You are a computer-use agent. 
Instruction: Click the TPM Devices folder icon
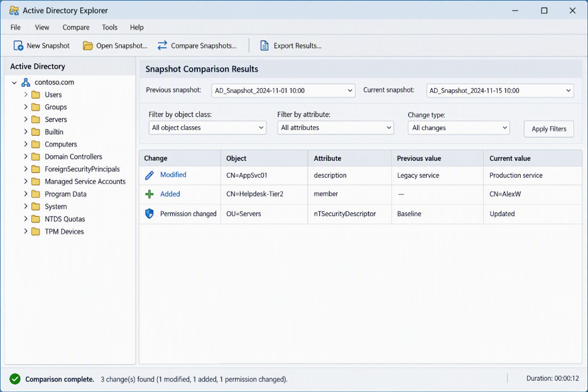tap(36, 231)
